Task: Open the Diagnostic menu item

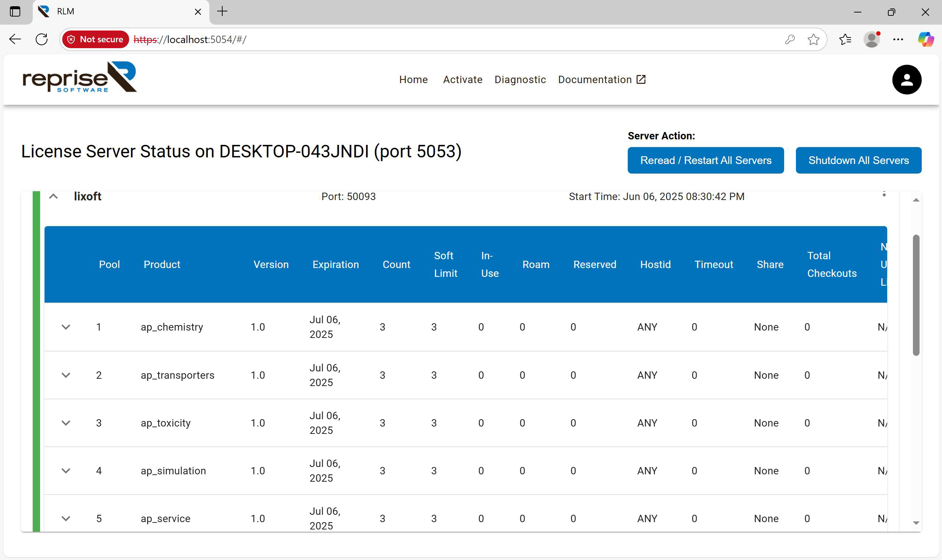Action: click(520, 80)
